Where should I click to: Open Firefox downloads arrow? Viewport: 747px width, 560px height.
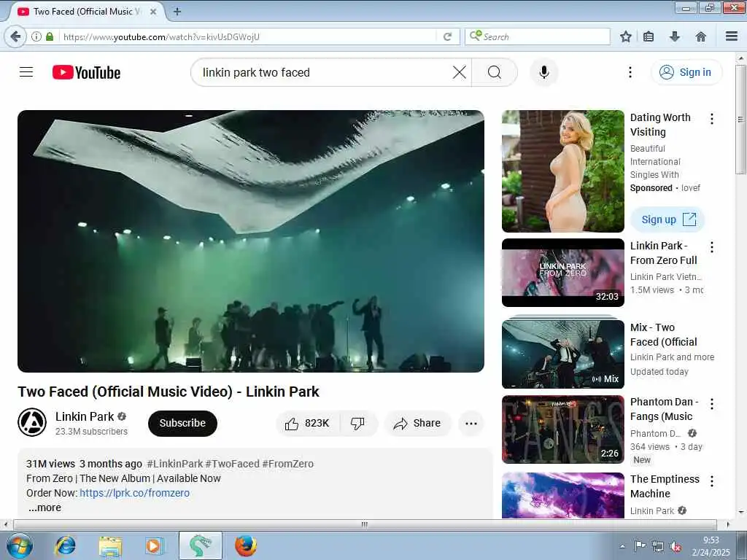675,36
